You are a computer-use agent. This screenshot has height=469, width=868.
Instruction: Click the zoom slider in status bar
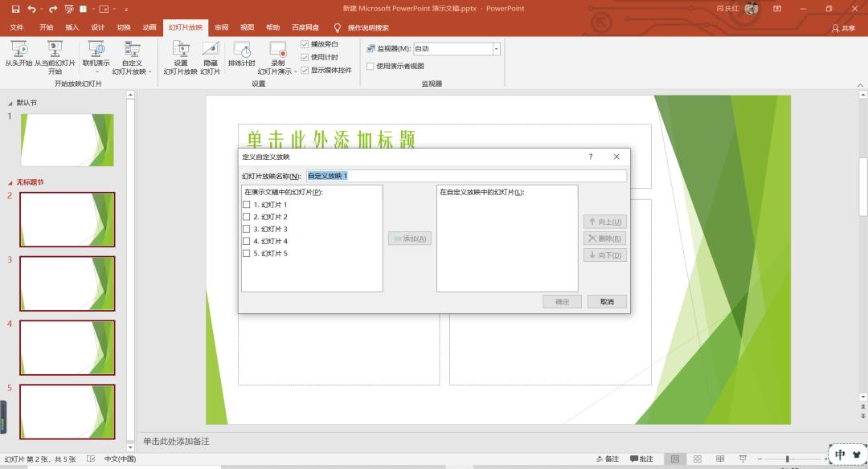[787, 459]
